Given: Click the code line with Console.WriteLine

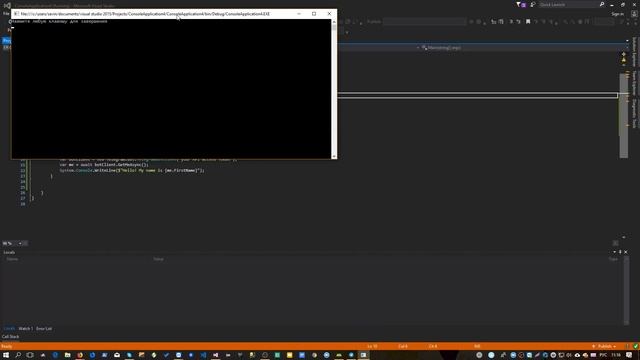Looking at the screenshot, I should pos(132,170).
